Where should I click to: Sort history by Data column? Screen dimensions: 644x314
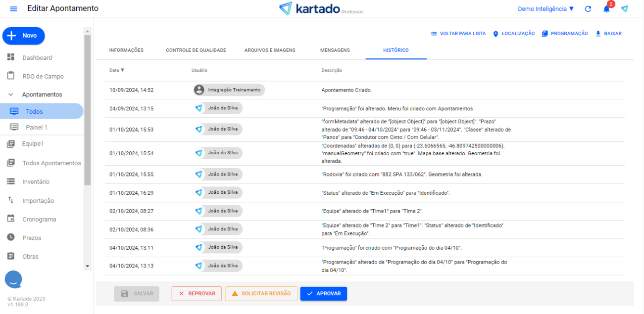tap(117, 70)
